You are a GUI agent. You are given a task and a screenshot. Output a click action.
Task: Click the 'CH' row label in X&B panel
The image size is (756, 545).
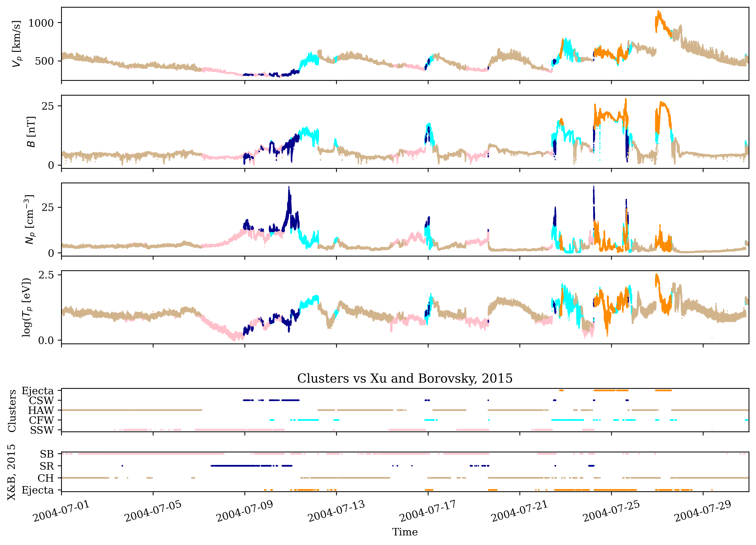point(46,478)
